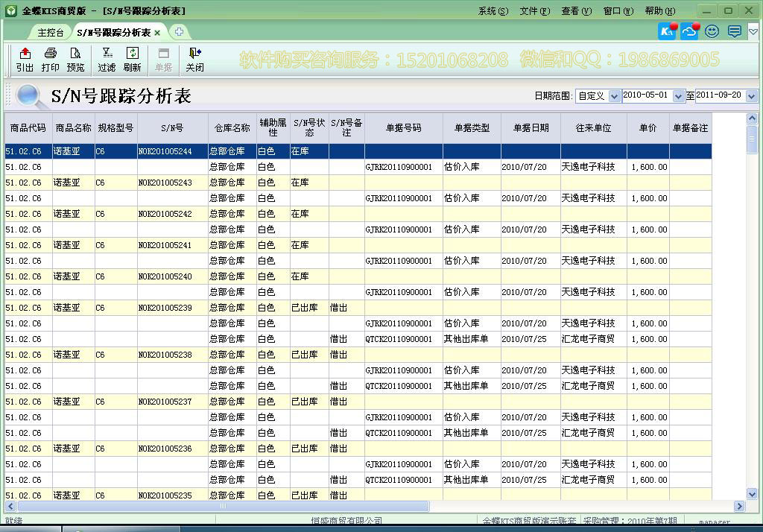Click the 过滤 filter icon

point(106,60)
